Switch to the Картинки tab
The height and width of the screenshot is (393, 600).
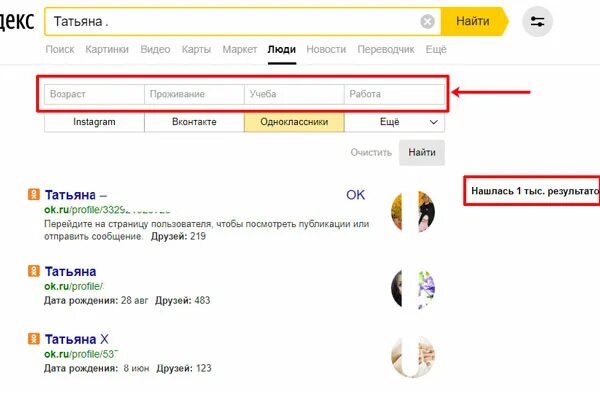(x=107, y=49)
